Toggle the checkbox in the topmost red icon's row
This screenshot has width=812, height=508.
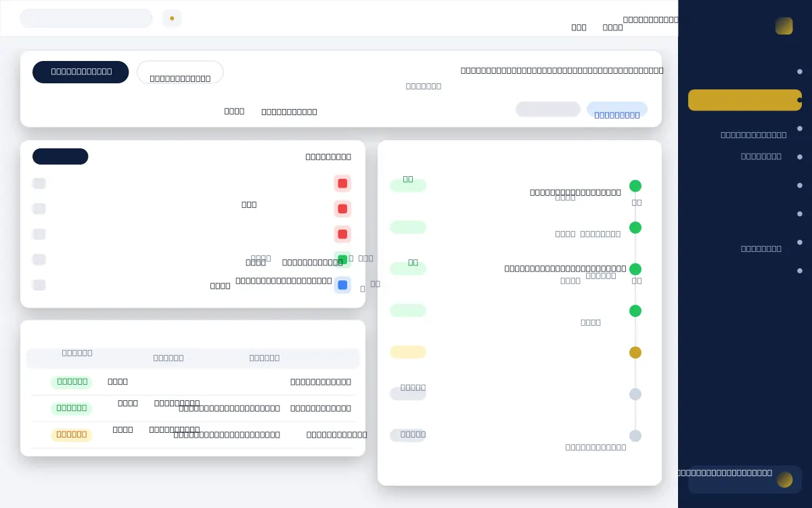(39, 184)
